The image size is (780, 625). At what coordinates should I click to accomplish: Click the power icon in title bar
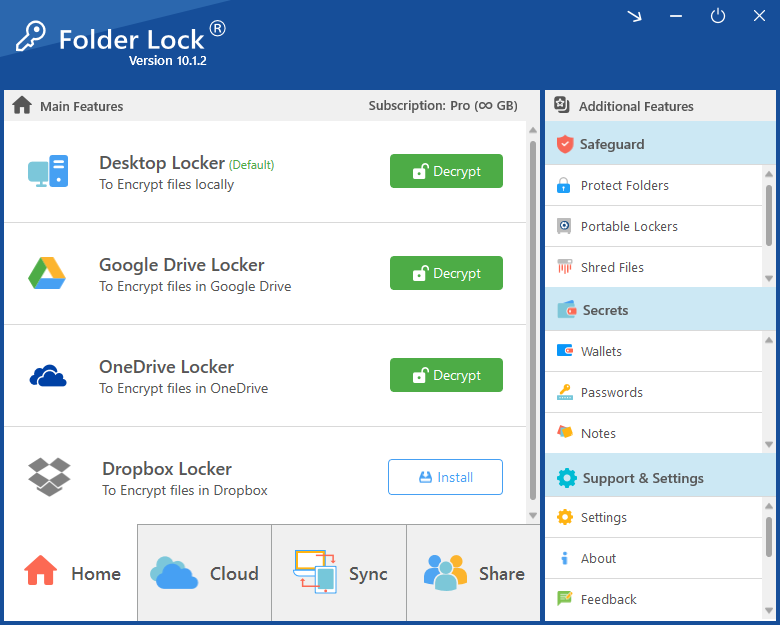(x=718, y=16)
